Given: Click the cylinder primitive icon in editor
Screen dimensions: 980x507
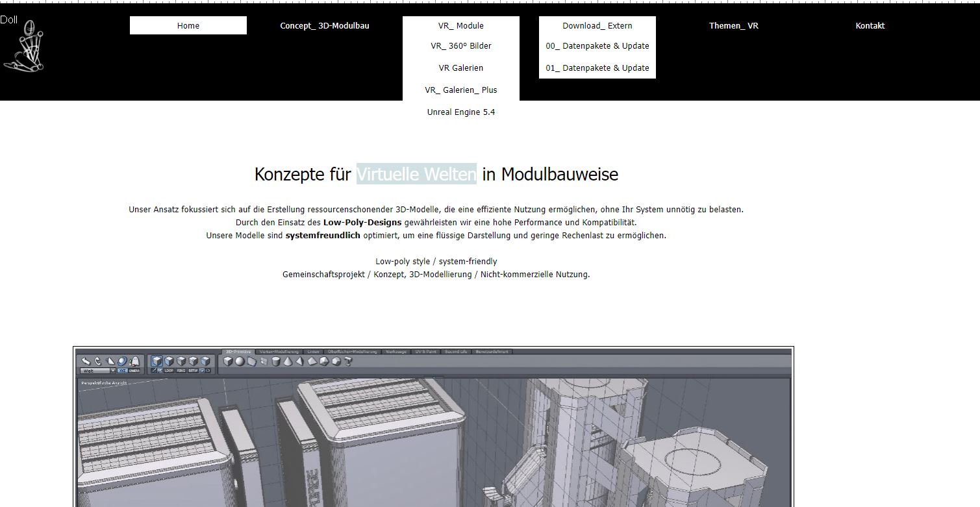Looking at the screenshot, I should click(x=276, y=361).
